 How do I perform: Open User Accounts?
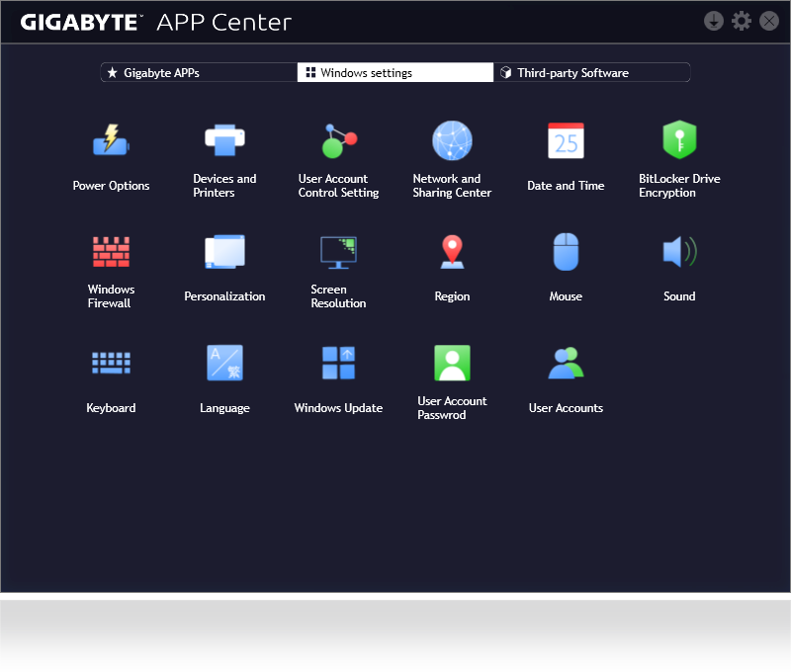tap(566, 363)
